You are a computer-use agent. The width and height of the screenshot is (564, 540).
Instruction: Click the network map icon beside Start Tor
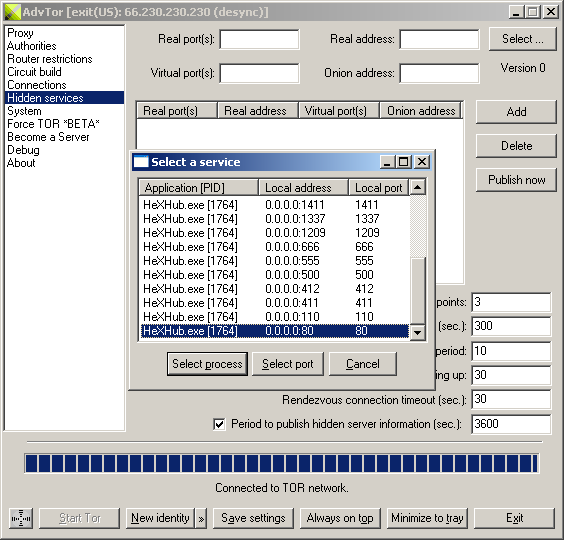click(x=21, y=518)
